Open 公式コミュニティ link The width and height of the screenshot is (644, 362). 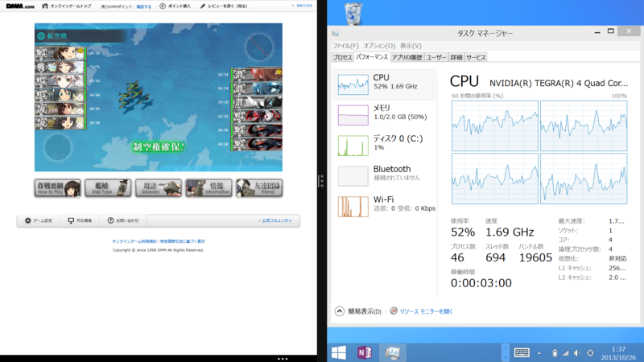(275, 220)
